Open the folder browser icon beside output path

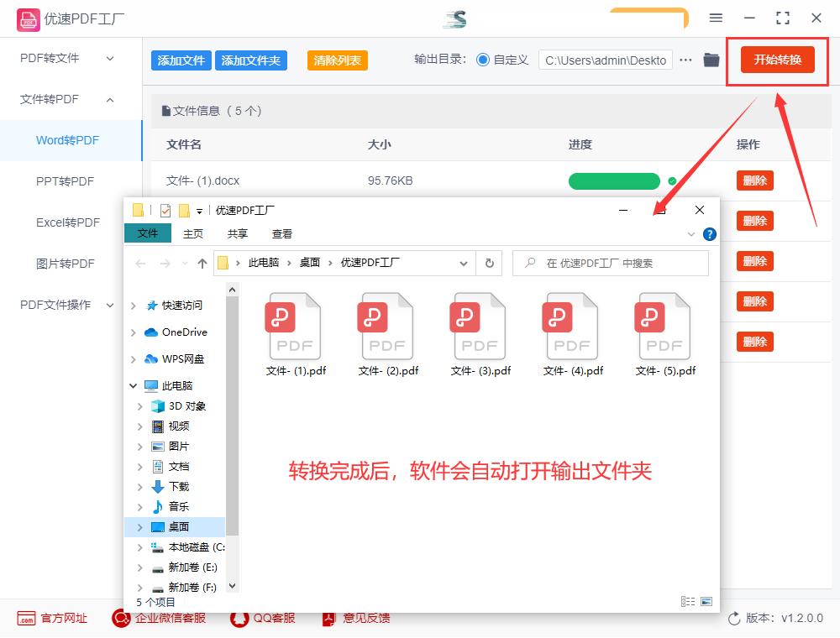[x=711, y=60]
